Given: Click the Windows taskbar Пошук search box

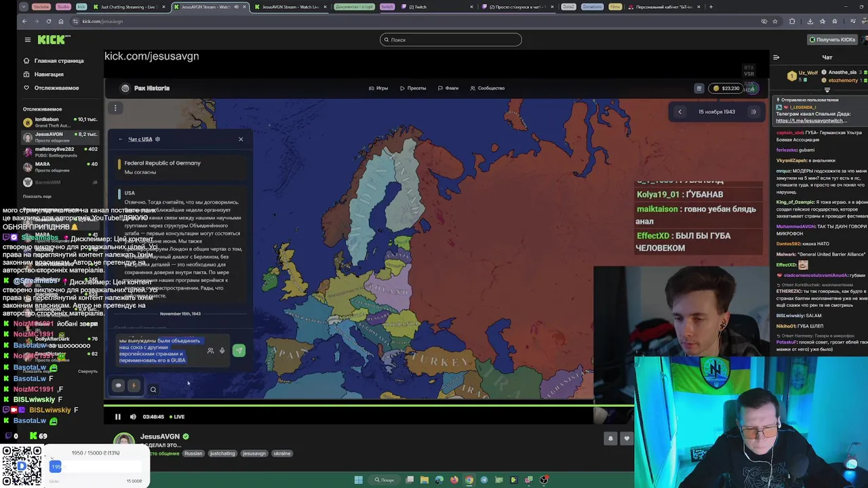Looking at the screenshot, I should (384, 480).
